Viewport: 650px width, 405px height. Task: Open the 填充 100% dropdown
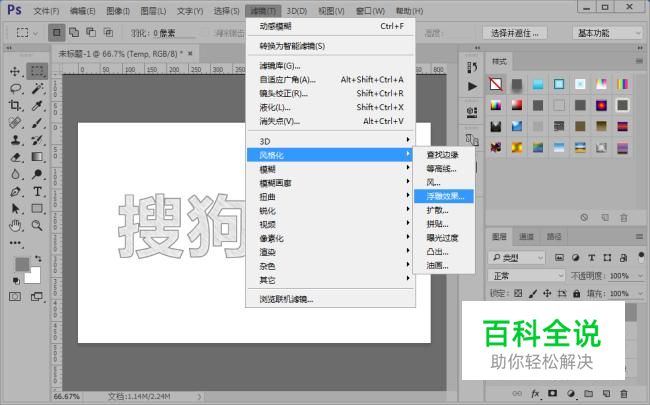click(x=640, y=293)
